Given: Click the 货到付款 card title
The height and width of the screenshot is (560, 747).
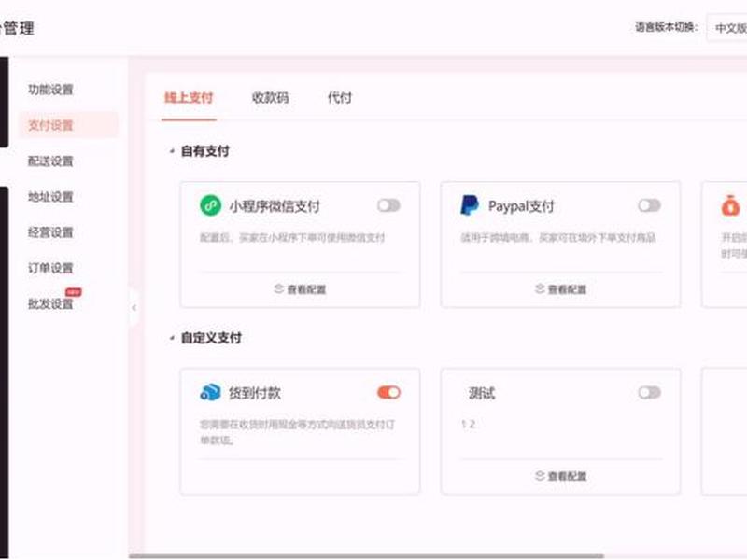Looking at the screenshot, I should 254,393.
